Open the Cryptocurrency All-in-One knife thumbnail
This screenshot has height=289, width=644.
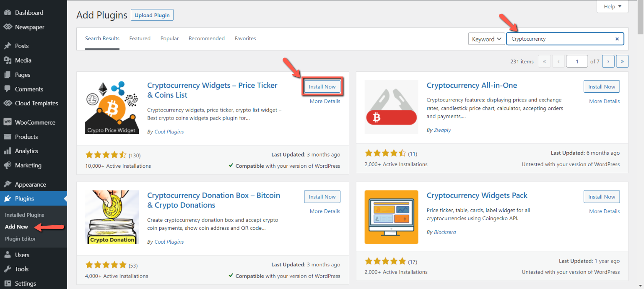pos(392,107)
